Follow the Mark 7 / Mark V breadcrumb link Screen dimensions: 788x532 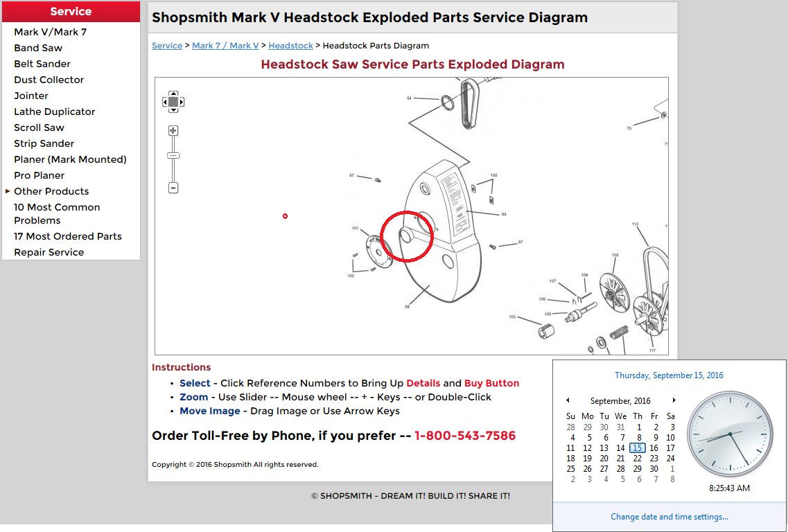click(x=225, y=46)
